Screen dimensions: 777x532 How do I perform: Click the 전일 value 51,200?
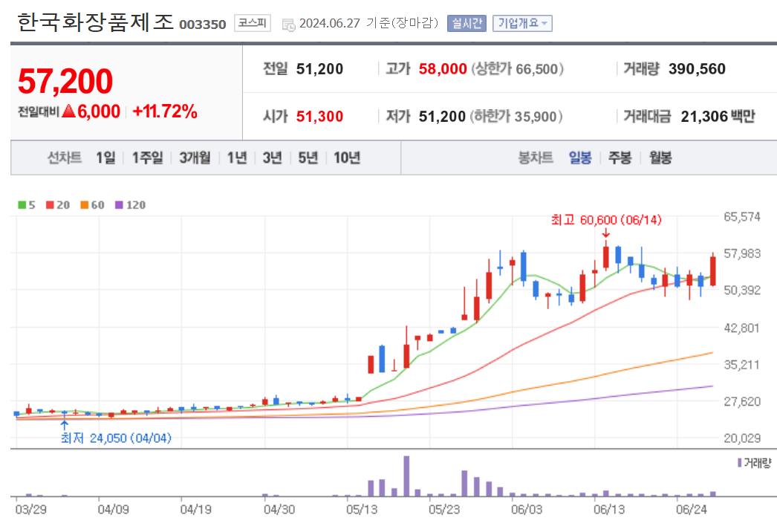coord(319,69)
